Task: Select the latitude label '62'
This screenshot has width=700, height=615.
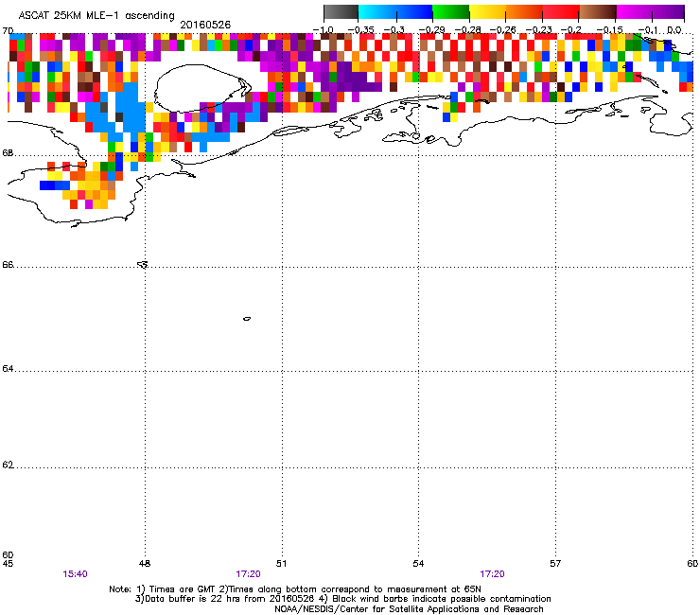Action: tap(8, 465)
